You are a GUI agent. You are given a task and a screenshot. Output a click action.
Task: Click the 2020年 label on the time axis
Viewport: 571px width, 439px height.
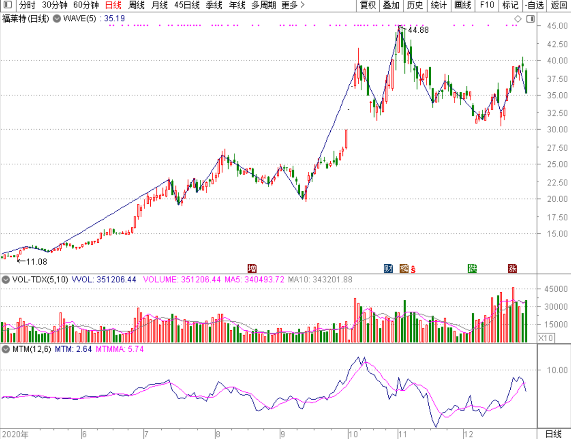click(x=15, y=434)
